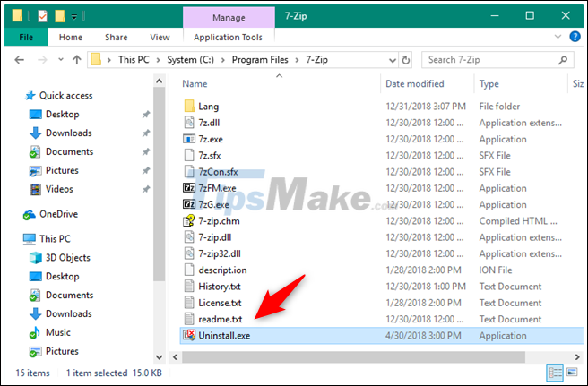This screenshot has width=588, height=386.
Task: Click the 7zFM.exe application icon
Action: [x=189, y=188]
